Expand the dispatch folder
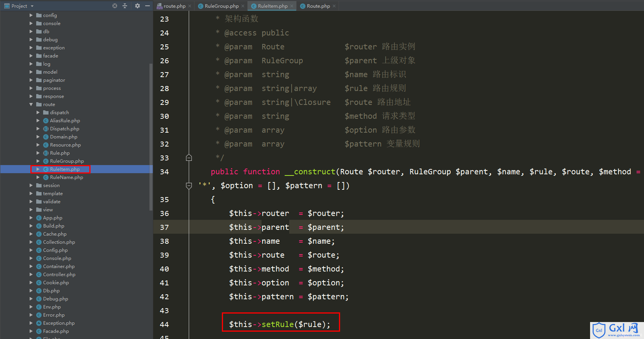 click(x=38, y=113)
